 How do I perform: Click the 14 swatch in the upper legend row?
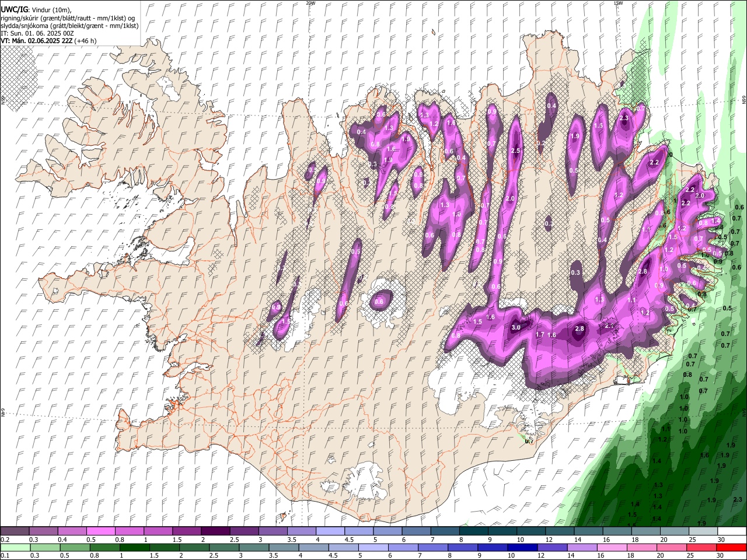(x=588, y=531)
